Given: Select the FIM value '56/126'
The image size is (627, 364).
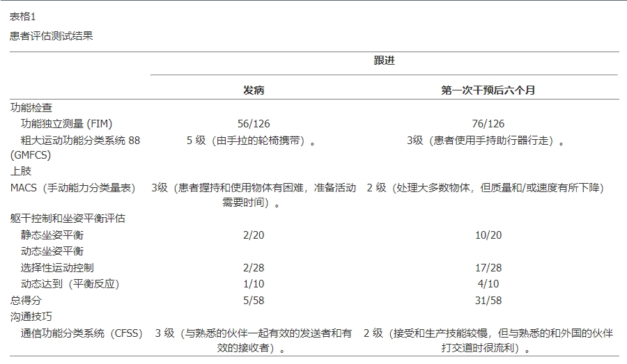Looking at the screenshot, I should point(254,124).
